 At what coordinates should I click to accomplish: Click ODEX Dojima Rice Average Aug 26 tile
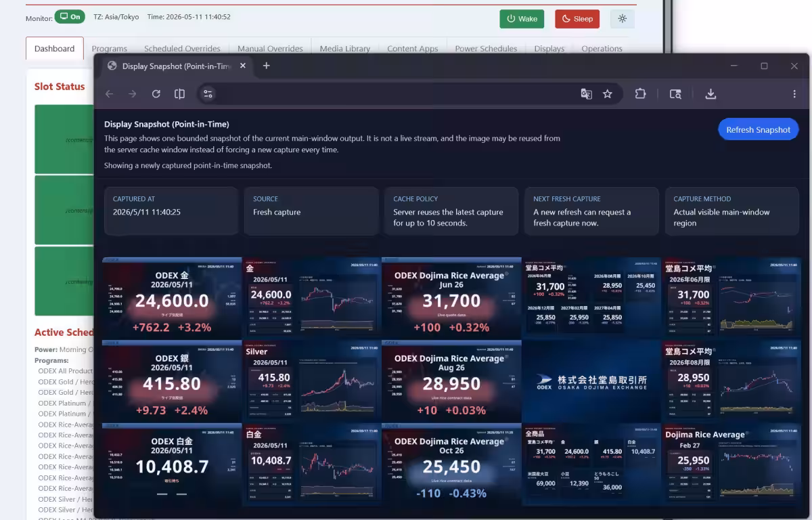tap(451, 381)
